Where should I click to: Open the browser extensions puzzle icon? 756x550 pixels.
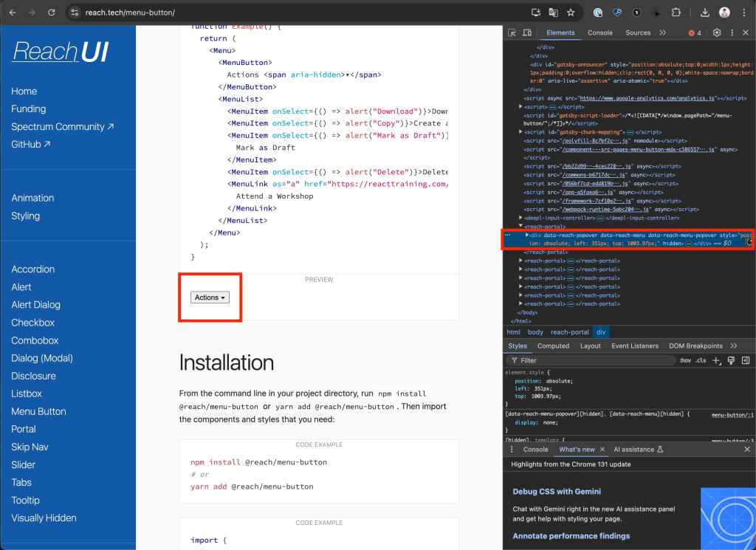tap(675, 13)
